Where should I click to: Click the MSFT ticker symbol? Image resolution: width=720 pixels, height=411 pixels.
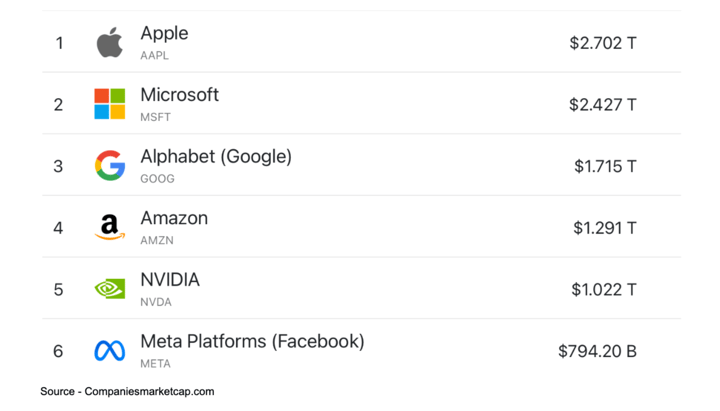pyautogui.click(x=155, y=117)
